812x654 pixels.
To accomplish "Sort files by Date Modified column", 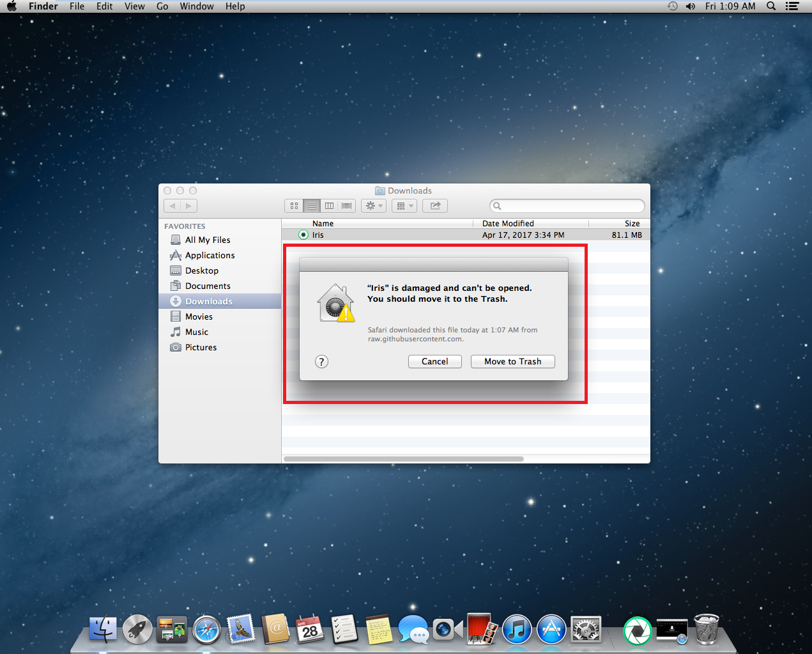I will pyautogui.click(x=508, y=223).
